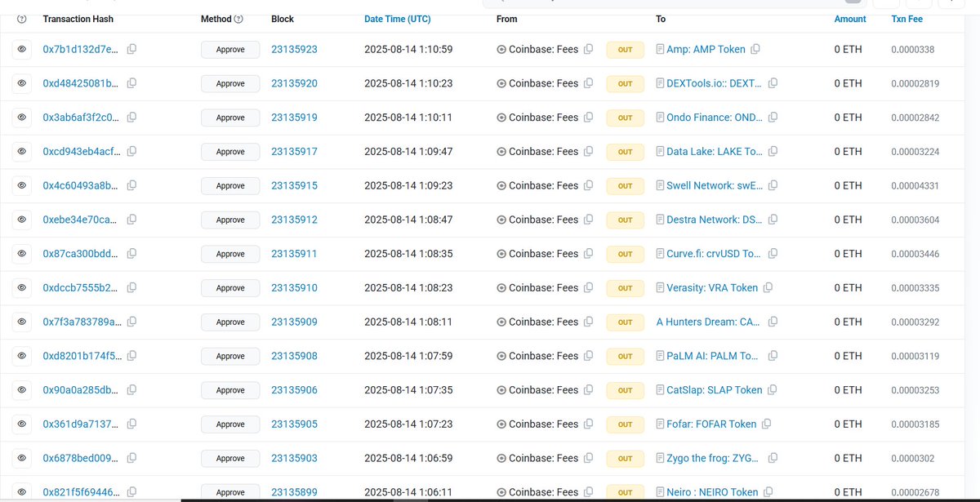Open Method column help icon

click(x=238, y=19)
